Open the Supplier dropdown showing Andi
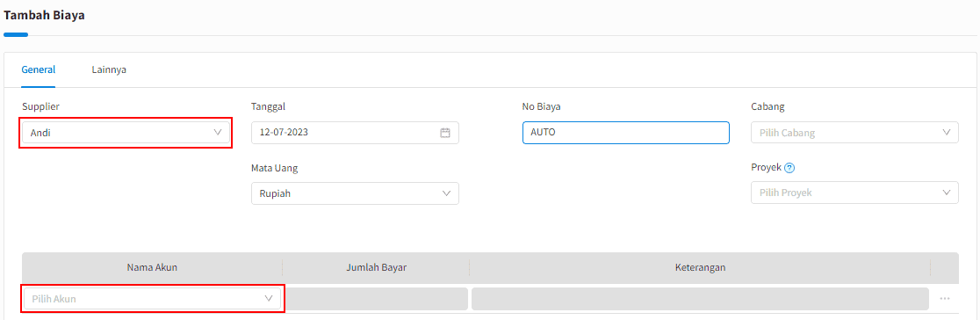The width and height of the screenshot is (980, 320). coord(126,133)
